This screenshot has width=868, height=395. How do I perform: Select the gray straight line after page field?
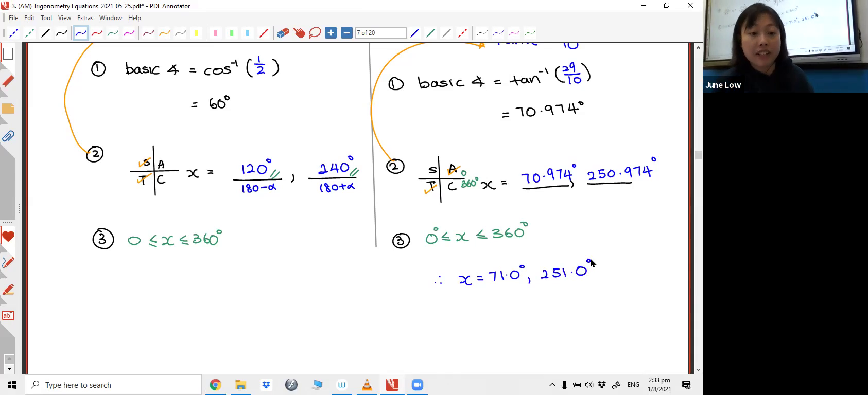coord(446,33)
